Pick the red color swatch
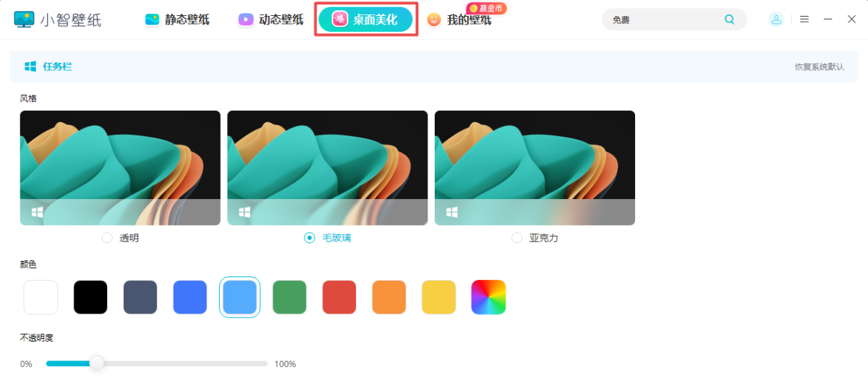The width and height of the screenshot is (868, 385). click(339, 297)
